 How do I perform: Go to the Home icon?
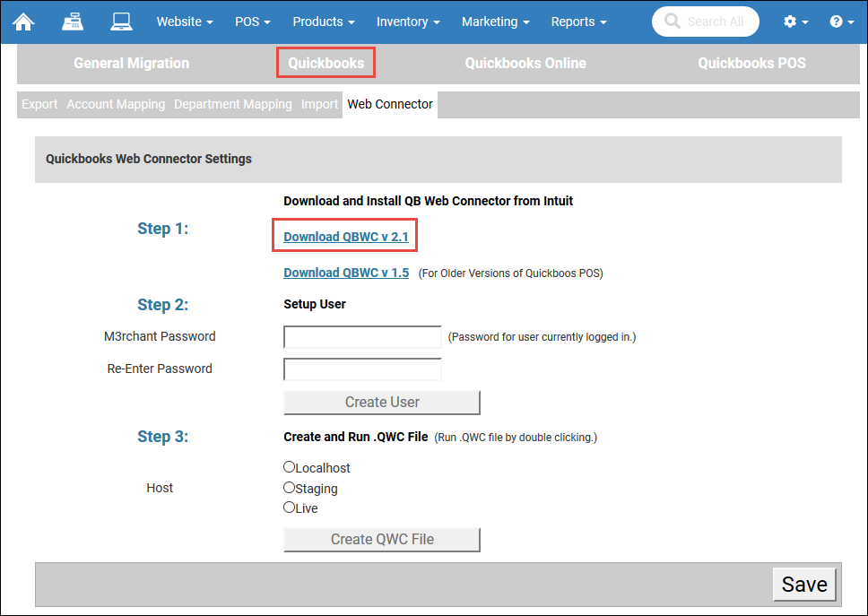click(24, 22)
